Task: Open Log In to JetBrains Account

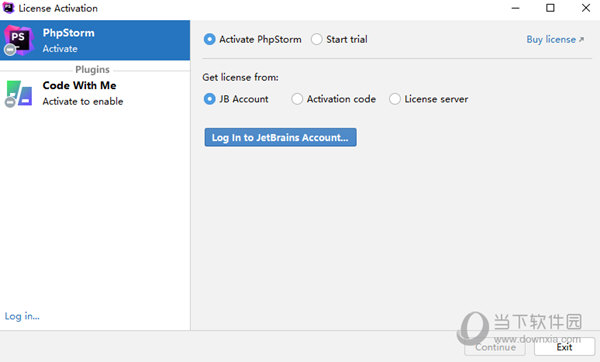Action: [x=280, y=137]
